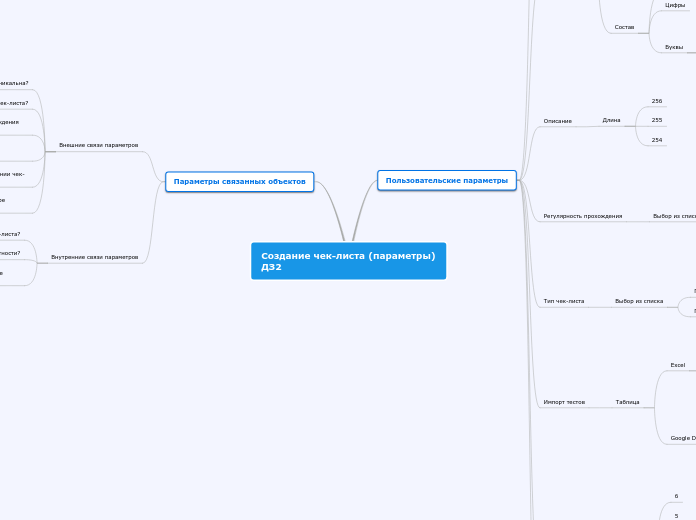Select the 'Длина' child node
The width and height of the screenshot is (696, 520).
pyautogui.click(x=611, y=120)
